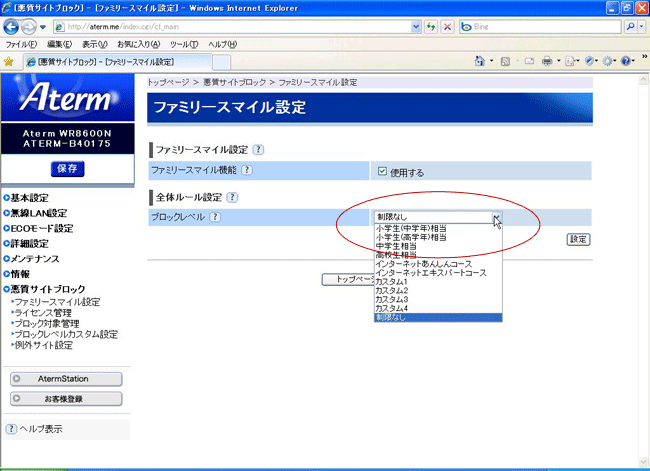Pick カスタム1 from block level list

pos(392,281)
